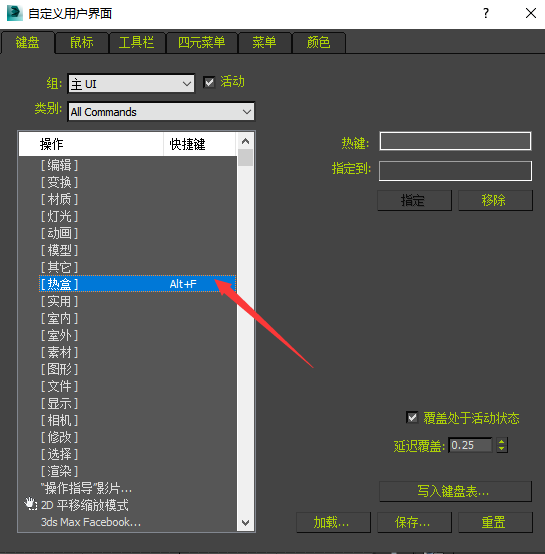Click the scroll up arrow in action list
Viewport: 545px width, 554px height.
point(245,141)
